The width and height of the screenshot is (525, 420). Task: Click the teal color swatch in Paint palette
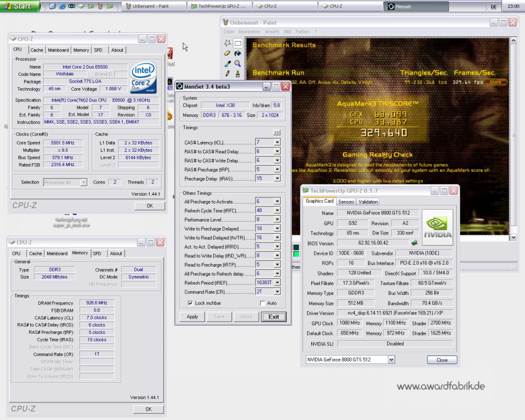296,248
